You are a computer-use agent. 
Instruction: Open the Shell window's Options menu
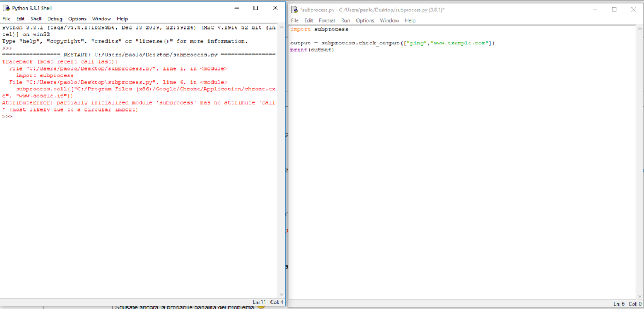click(77, 19)
